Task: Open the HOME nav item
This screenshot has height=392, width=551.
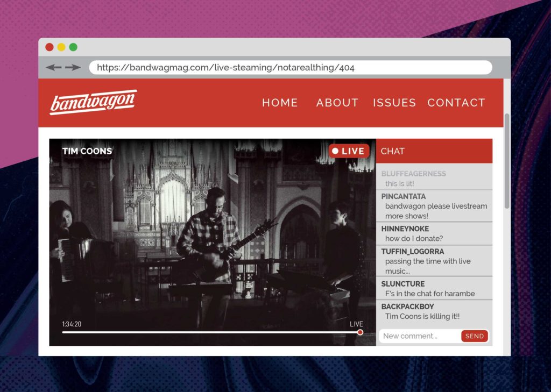Action: 280,103
